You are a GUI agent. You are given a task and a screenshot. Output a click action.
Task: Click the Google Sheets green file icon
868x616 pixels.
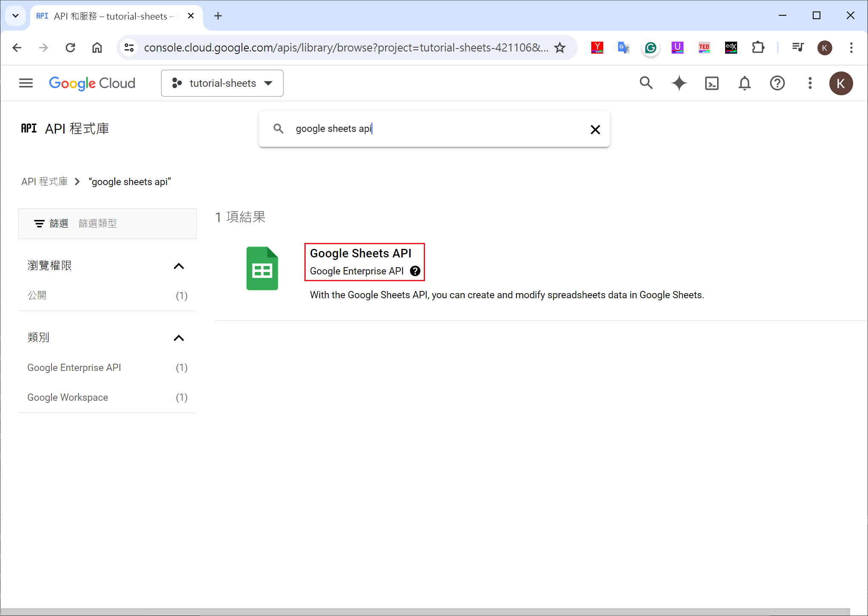coord(262,268)
